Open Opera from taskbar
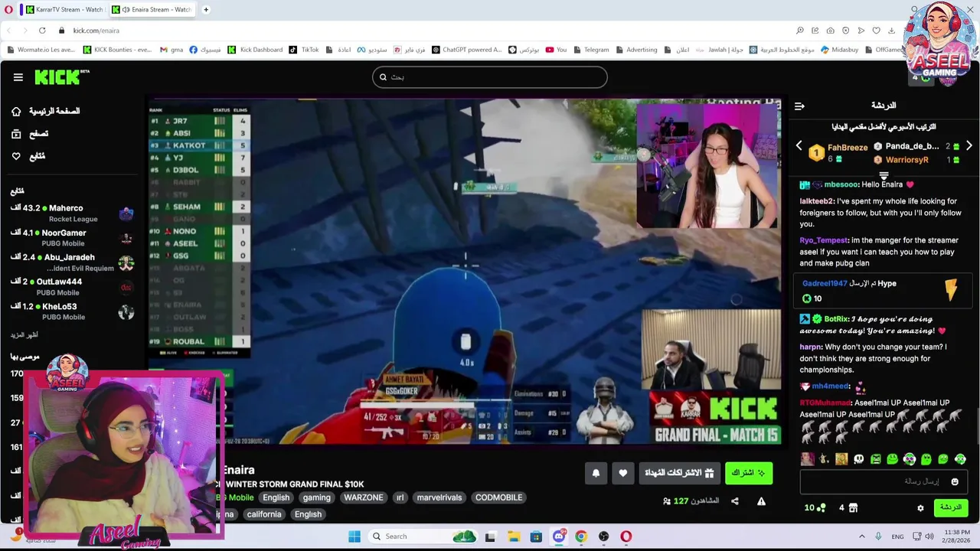The height and width of the screenshot is (551, 980). tap(626, 536)
